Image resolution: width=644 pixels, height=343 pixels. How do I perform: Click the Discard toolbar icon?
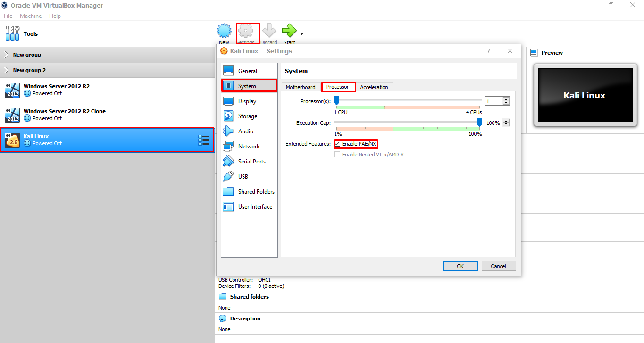pos(269,31)
